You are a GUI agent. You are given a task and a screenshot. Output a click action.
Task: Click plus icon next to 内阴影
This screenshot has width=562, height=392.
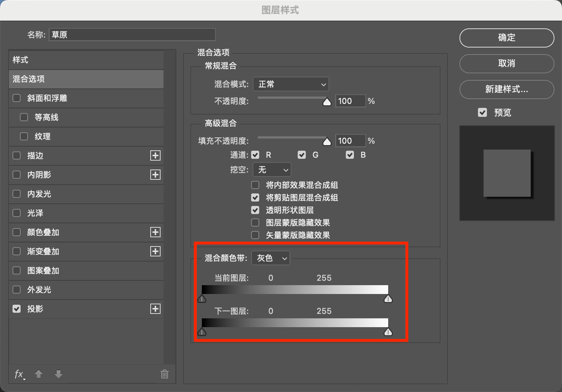pyautogui.click(x=155, y=175)
